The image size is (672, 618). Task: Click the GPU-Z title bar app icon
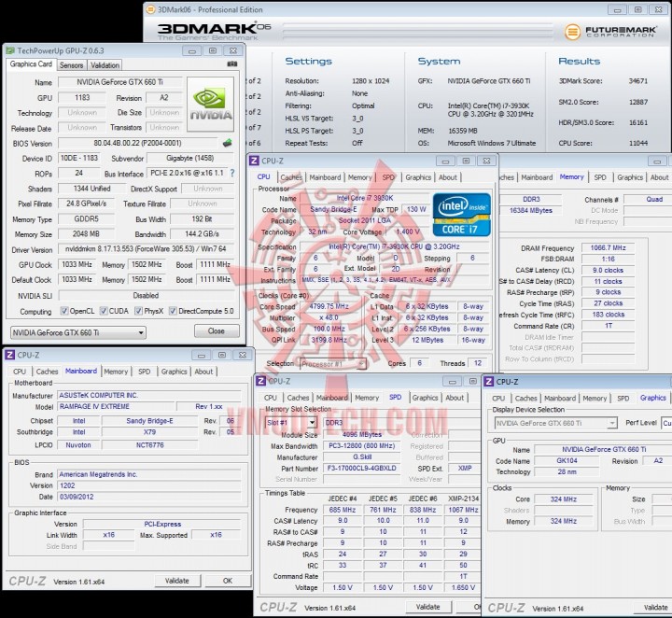tap(10, 50)
